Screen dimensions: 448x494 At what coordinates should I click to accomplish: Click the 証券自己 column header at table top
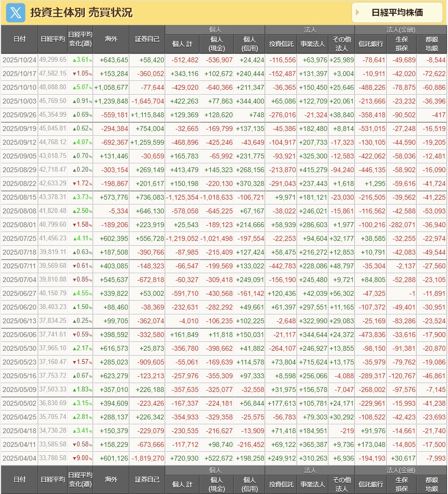pos(147,39)
